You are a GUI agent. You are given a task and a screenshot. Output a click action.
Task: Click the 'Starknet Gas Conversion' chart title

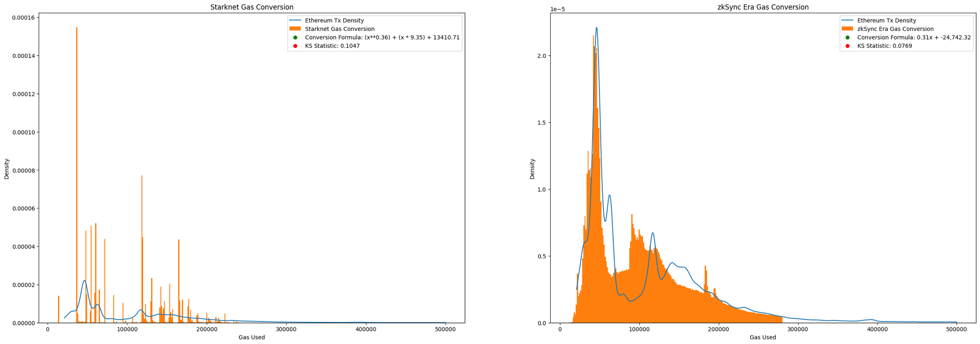(x=252, y=7)
